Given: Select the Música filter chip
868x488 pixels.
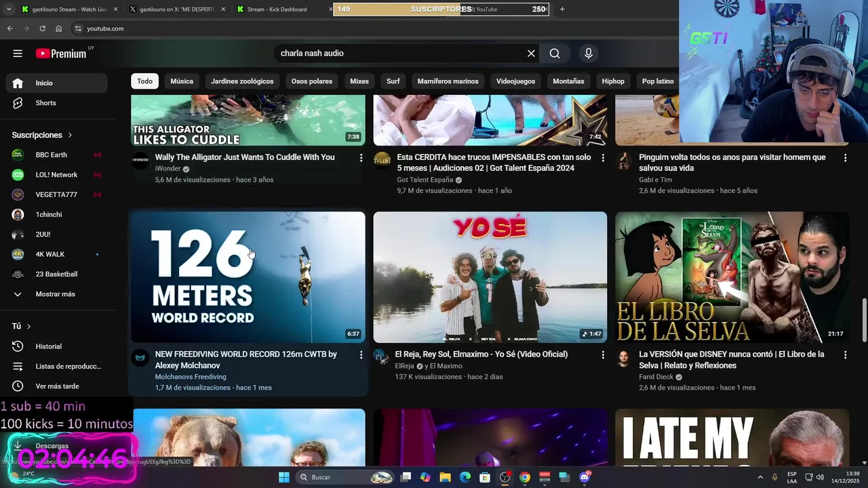Looking at the screenshot, I should (x=182, y=81).
